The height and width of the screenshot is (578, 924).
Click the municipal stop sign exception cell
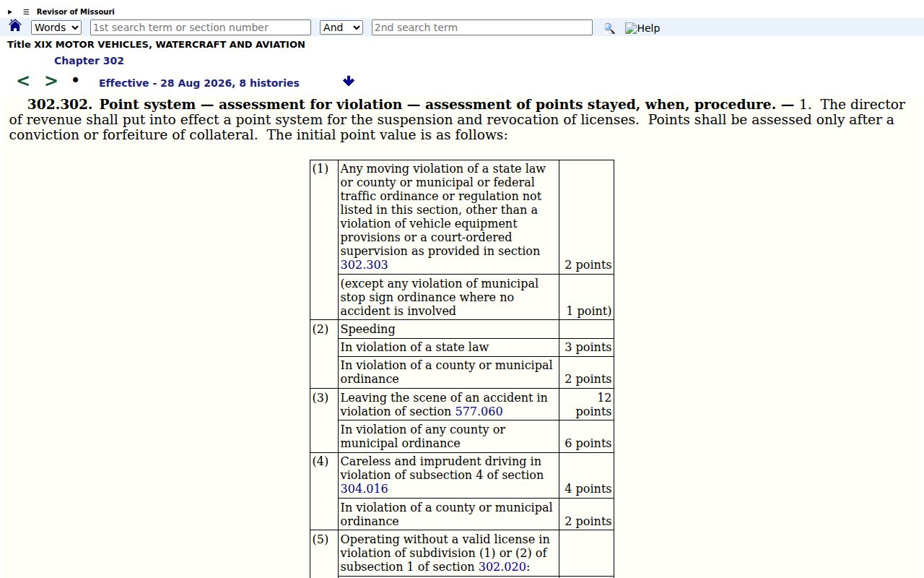(x=448, y=297)
